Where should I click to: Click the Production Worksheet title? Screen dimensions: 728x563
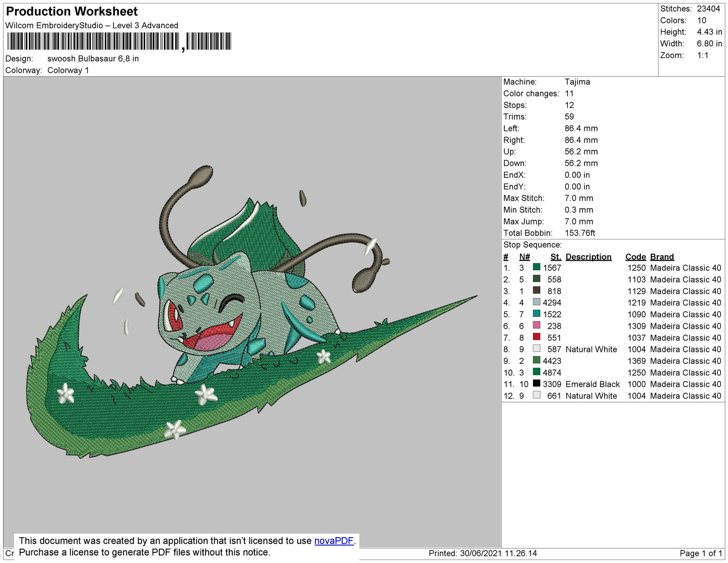(72, 12)
